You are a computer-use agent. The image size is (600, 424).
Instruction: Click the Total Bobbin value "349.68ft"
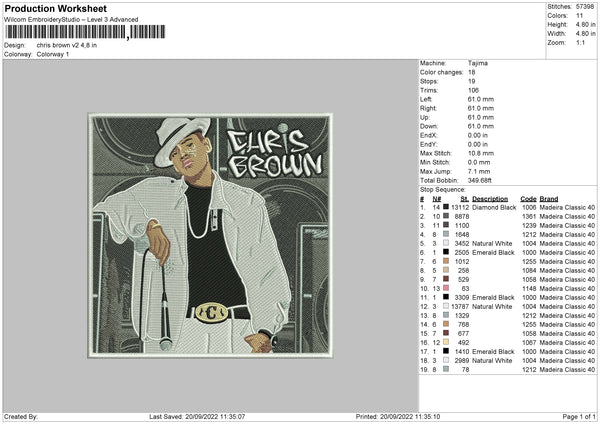479,180
